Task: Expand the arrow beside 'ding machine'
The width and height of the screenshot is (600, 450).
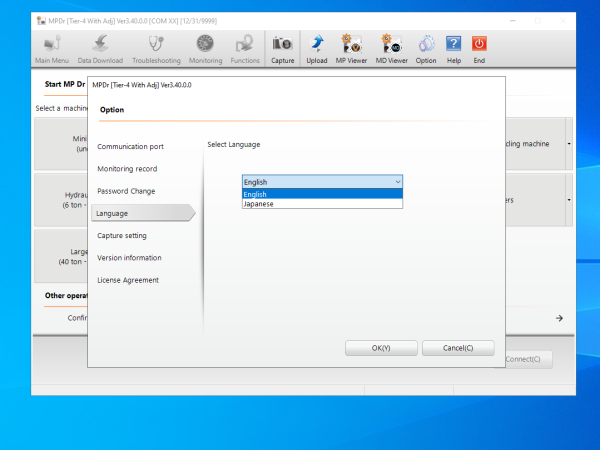Action: (x=569, y=144)
